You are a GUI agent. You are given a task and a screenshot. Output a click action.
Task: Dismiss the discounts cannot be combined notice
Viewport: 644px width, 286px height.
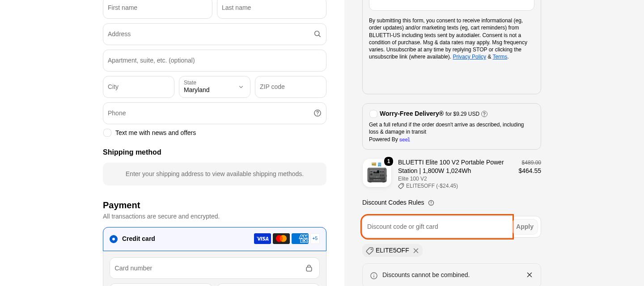[530, 275]
